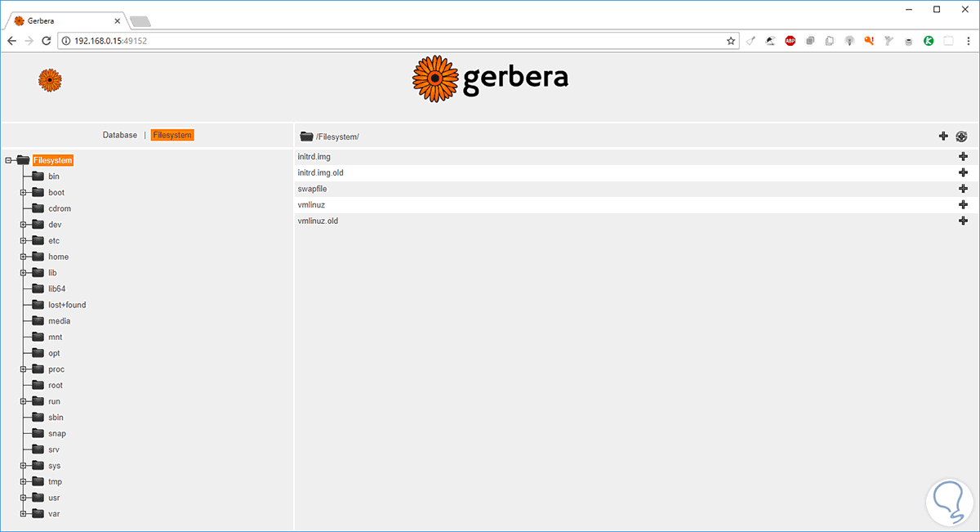This screenshot has height=532, width=980.
Task: Expand the home directory node
Action: point(24,257)
